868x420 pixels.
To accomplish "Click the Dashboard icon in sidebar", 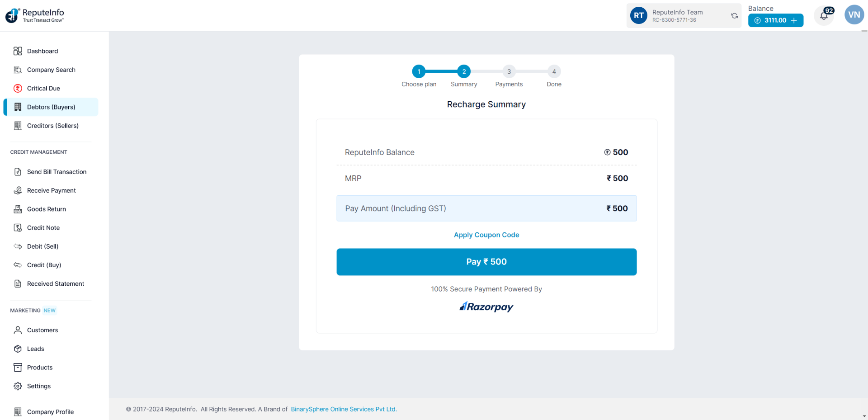I will [x=18, y=51].
